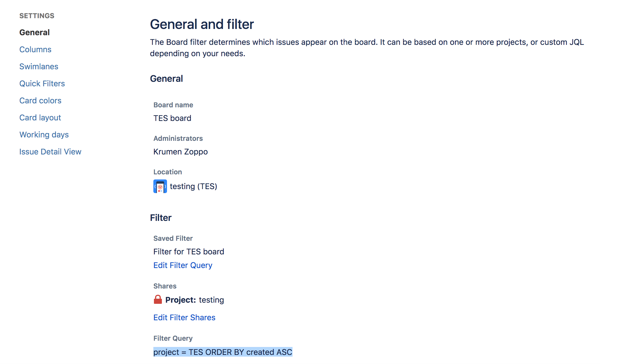Click the Edit Filter Shares link
The image size is (618, 364).
click(x=184, y=317)
